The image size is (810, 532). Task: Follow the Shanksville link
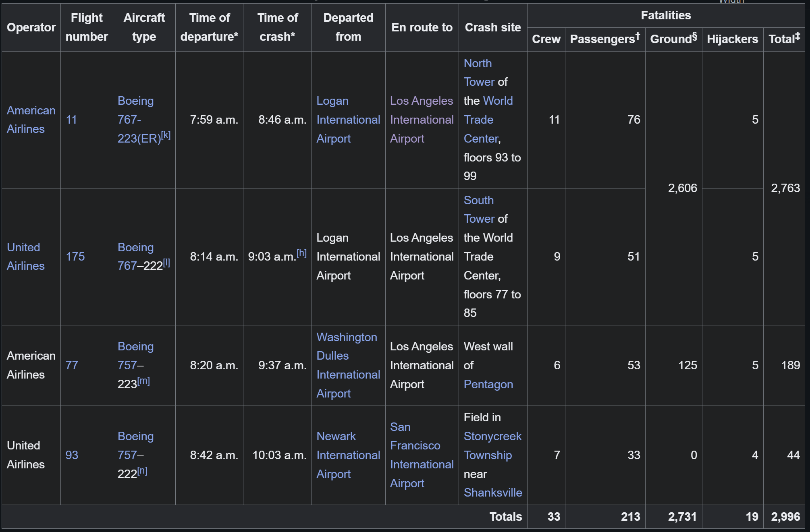coord(493,493)
